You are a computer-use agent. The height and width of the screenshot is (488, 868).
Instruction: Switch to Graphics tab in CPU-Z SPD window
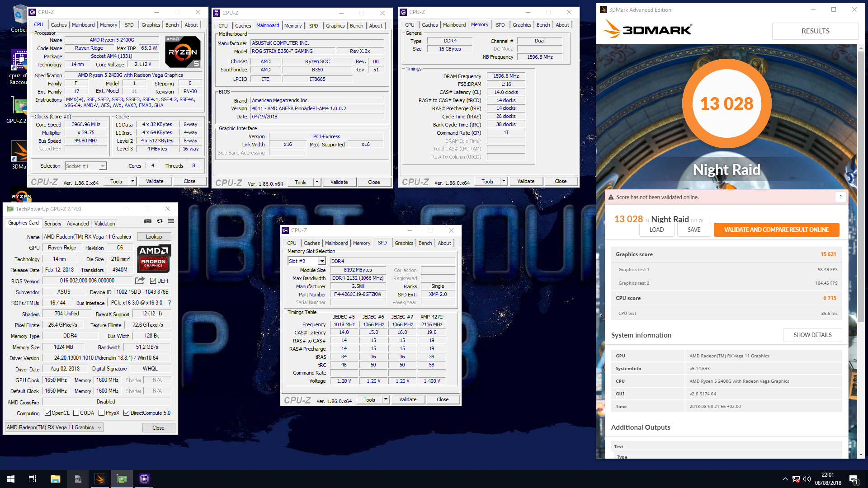coord(404,243)
